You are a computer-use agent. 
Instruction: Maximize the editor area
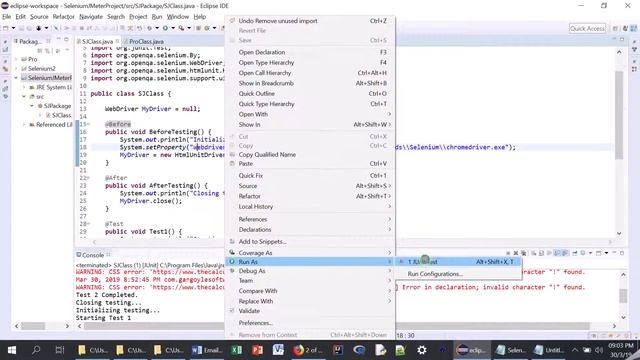[622, 39]
